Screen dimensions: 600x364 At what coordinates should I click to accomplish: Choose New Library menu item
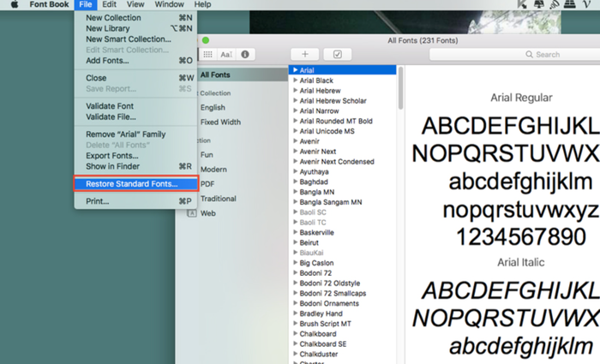coord(136,28)
